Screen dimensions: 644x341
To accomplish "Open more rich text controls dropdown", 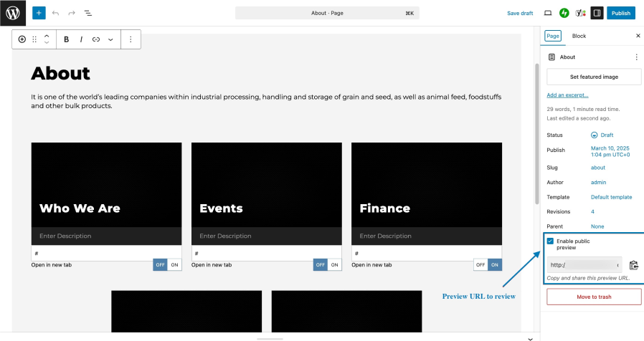I will click(x=110, y=39).
